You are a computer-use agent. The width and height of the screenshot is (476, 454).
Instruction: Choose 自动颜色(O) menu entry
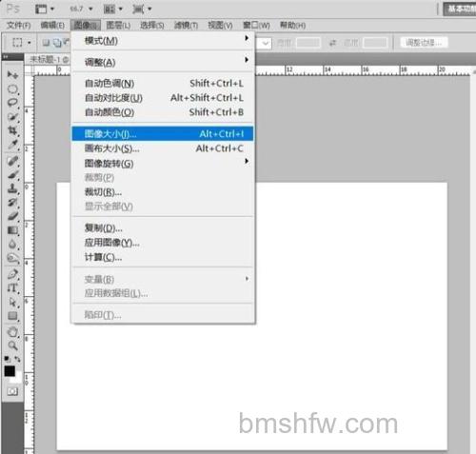163,112
